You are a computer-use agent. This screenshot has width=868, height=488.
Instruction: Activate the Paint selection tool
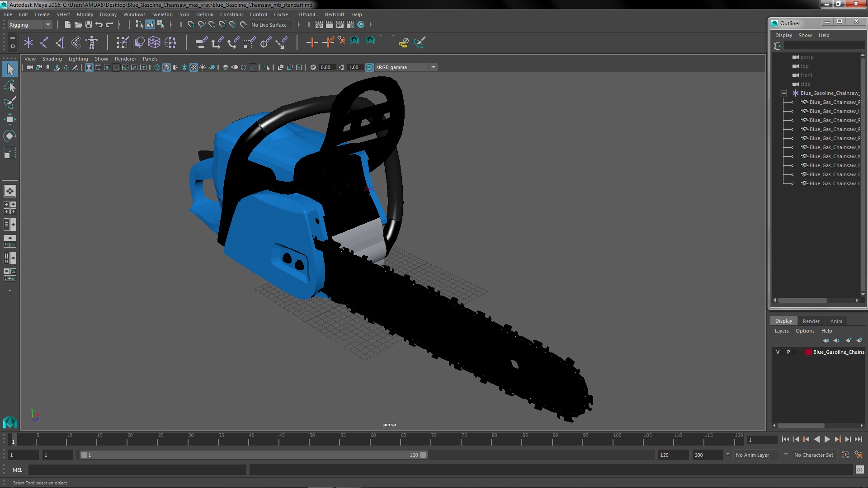(x=10, y=103)
